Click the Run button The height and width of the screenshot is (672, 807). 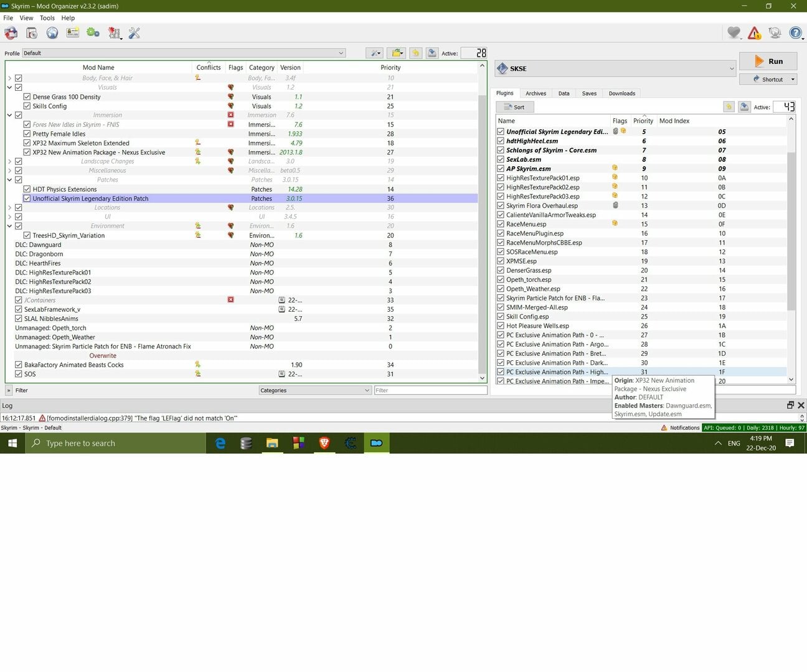[768, 61]
